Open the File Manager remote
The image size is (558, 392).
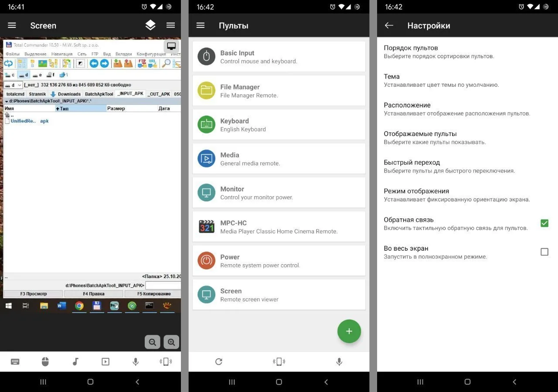pyautogui.click(x=279, y=91)
